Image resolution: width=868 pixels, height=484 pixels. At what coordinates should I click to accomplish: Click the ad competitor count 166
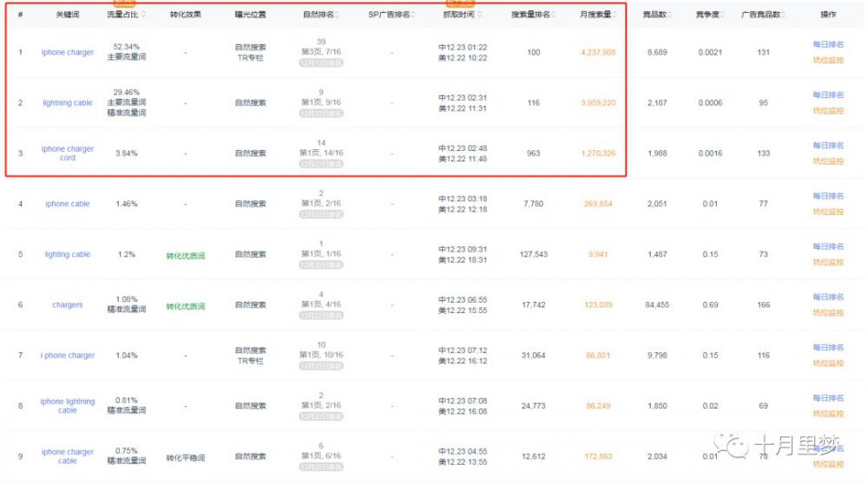(763, 304)
